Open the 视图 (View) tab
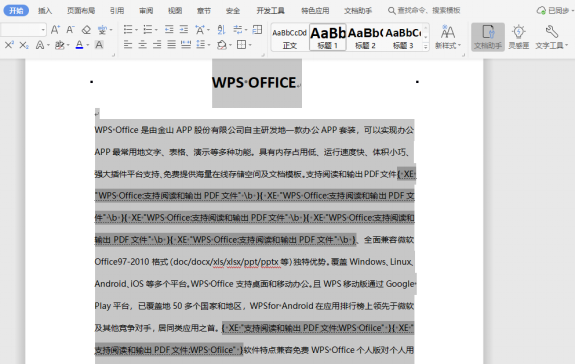This screenshot has height=364, width=576. [175, 11]
